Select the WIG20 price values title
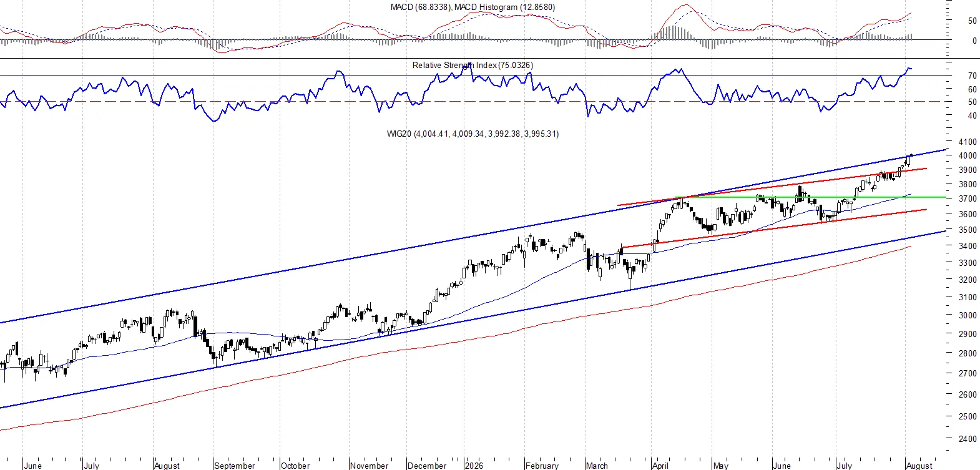The width and height of the screenshot is (980, 470). (x=473, y=134)
